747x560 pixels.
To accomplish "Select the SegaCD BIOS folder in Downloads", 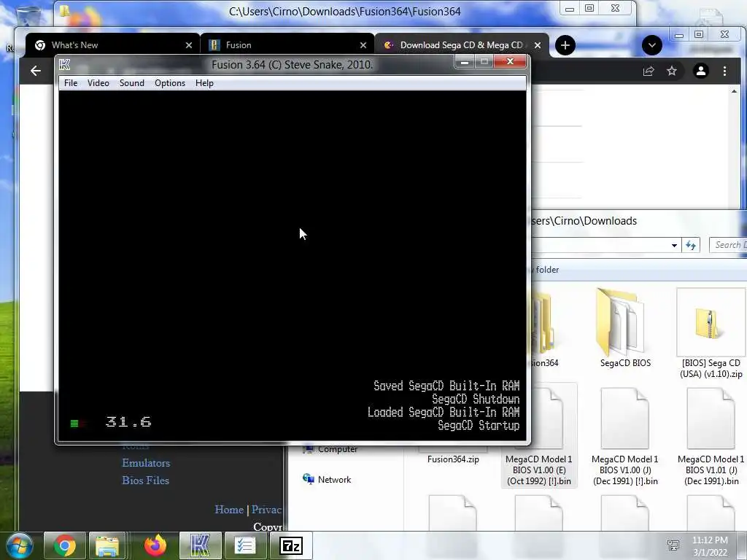I will (x=625, y=329).
